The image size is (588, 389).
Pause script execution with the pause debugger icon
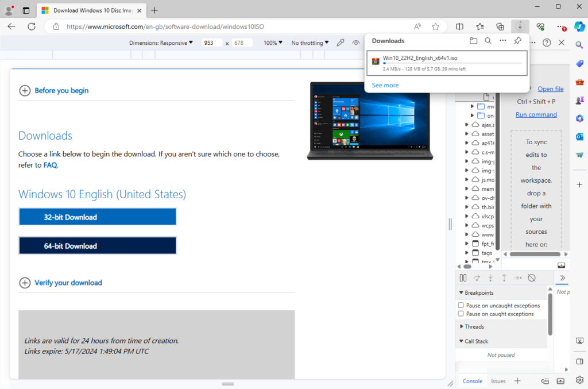point(463,278)
